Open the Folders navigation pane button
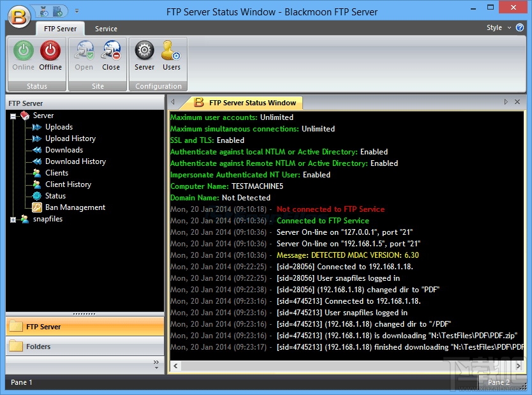The width and height of the screenshot is (532, 395). click(x=85, y=347)
